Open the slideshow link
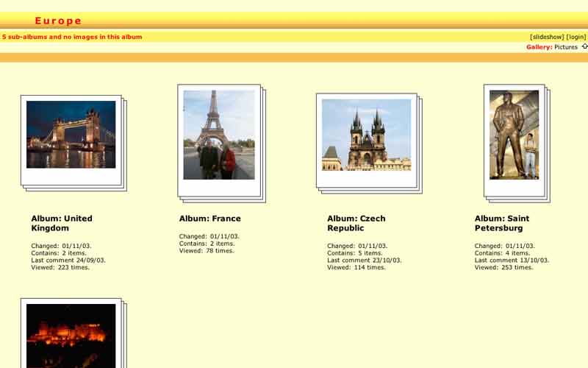588x368 pixels. click(547, 37)
